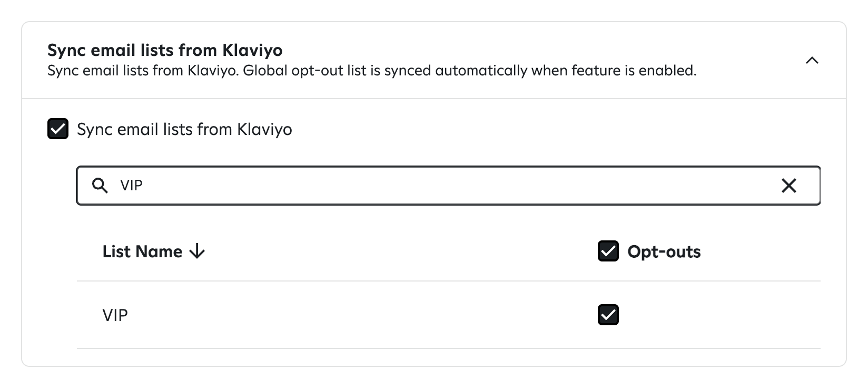
Task: Click inside the search field containing VIP
Action: [x=369, y=186]
